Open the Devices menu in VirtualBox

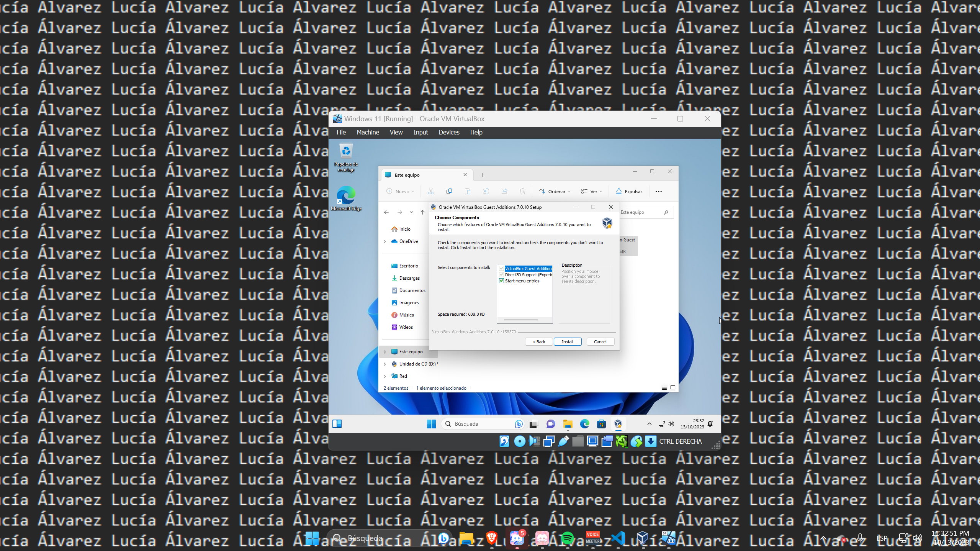(x=448, y=132)
